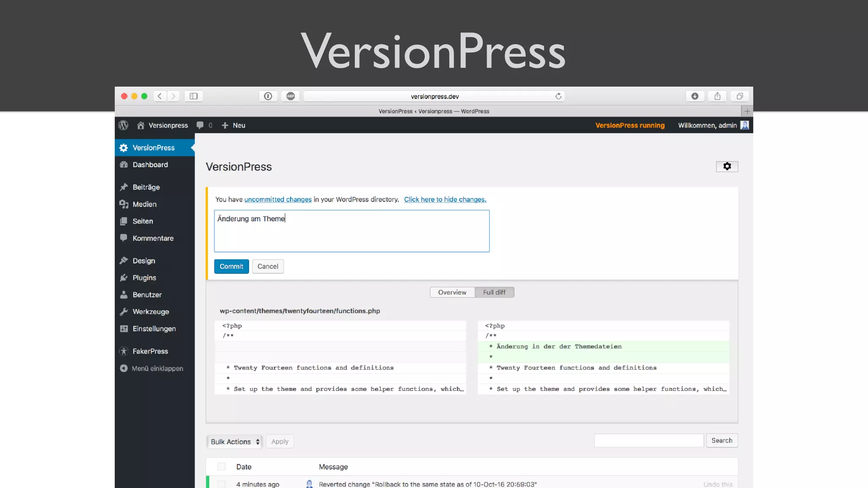Image resolution: width=868 pixels, height=488 pixels.
Task: Visit the Versionpress site home link
Action: [162, 125]
